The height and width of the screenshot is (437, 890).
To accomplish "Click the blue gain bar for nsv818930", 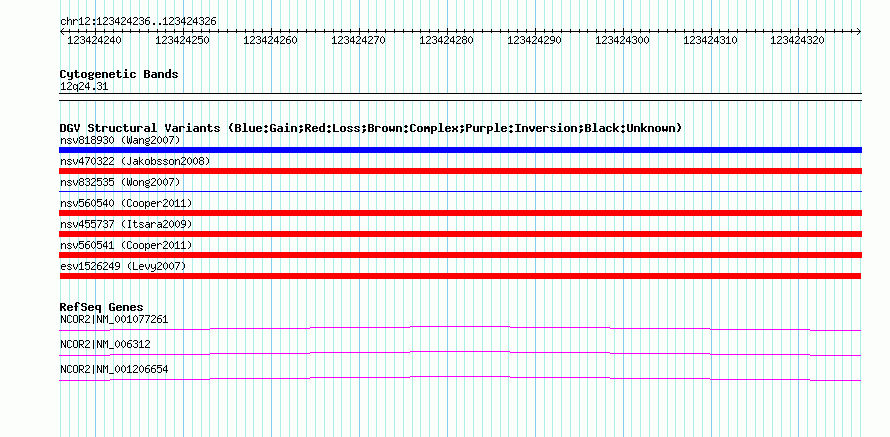I will tap(460, 150).
